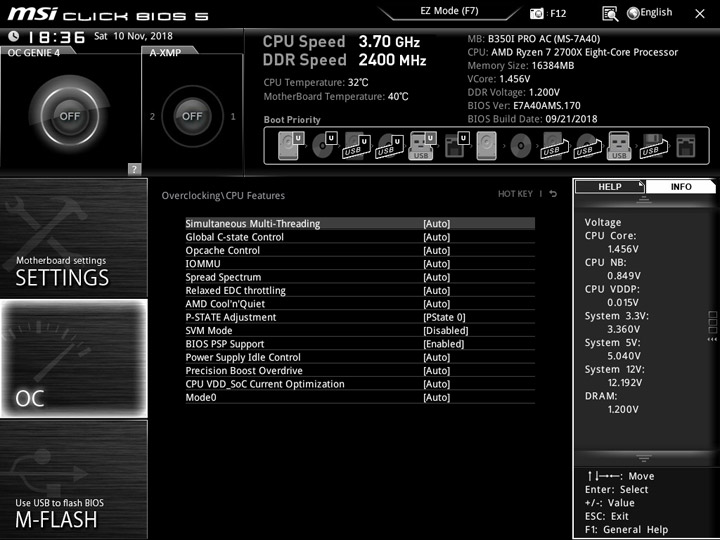Open Precision Boost Overdrive Auto option
720x540 pixels.
pos(436,371)
